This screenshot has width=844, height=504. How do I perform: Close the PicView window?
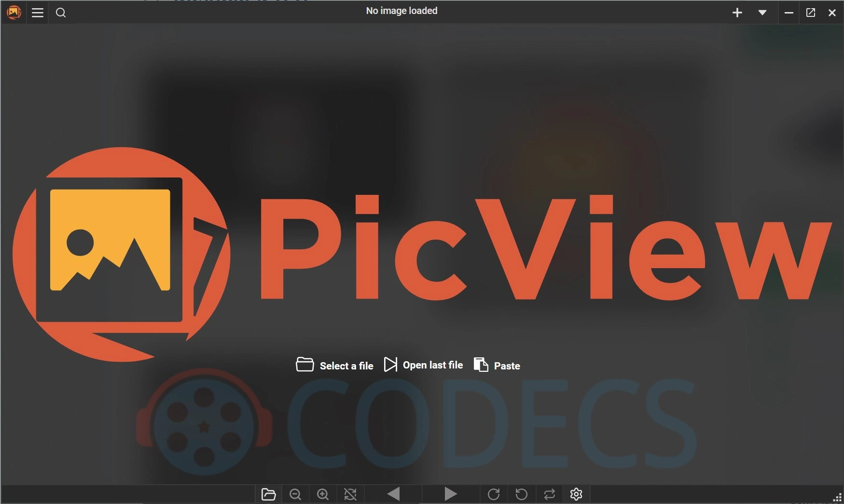[x=832, y=13]
